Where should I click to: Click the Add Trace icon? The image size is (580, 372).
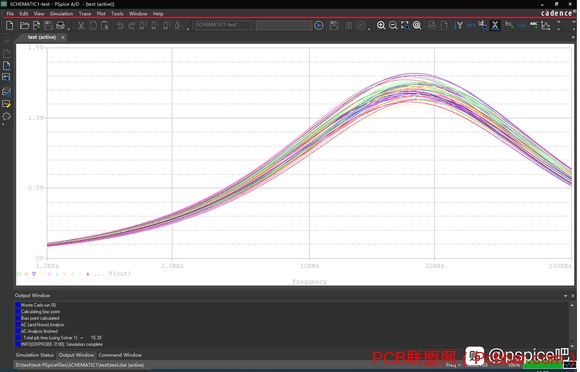509,25
